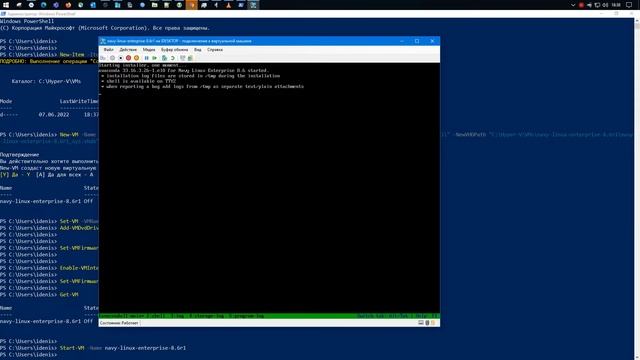This screenshot has width=640, height=360.
Task: Click the Get-VM command in PowerShell
Action: pyautogui.click(x=69, y=294)
